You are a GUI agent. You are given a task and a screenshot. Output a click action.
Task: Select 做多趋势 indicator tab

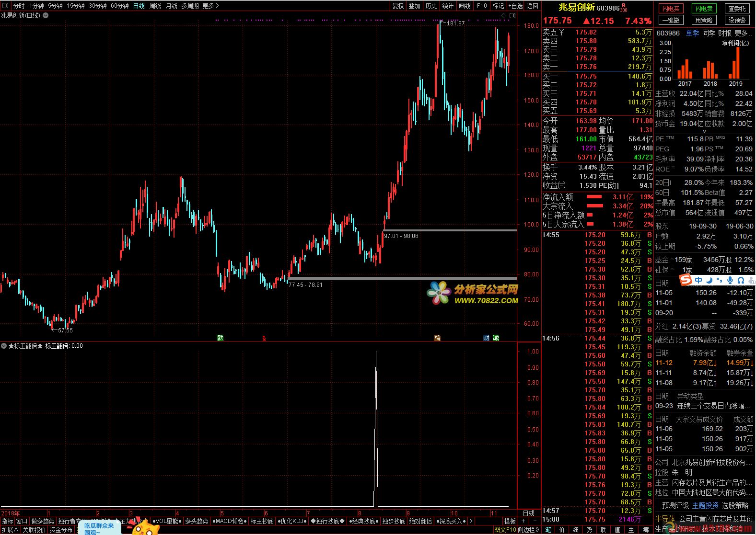click(x=43, y=521)
